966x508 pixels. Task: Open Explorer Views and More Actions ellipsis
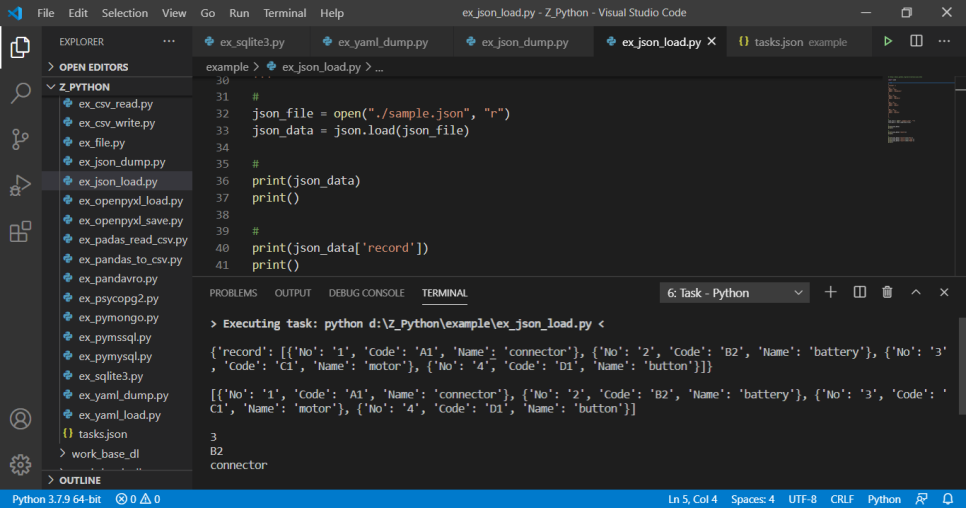[x=169, y=41]
